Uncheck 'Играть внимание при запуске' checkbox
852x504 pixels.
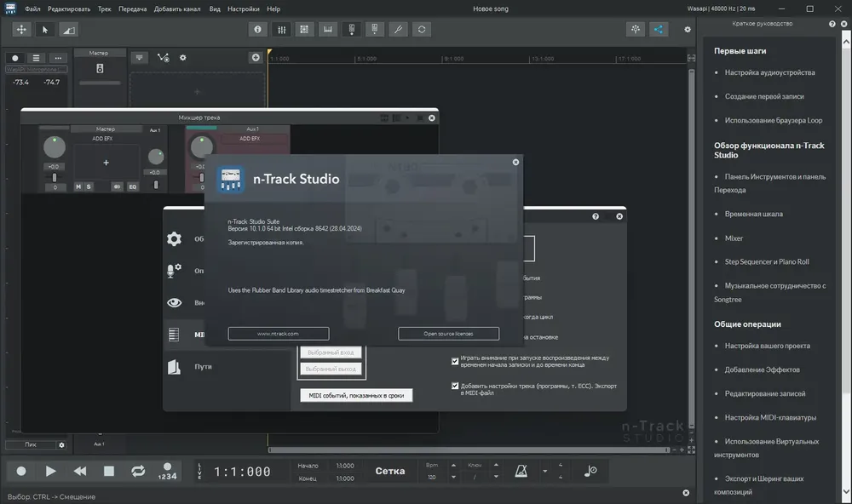point(455,361)
